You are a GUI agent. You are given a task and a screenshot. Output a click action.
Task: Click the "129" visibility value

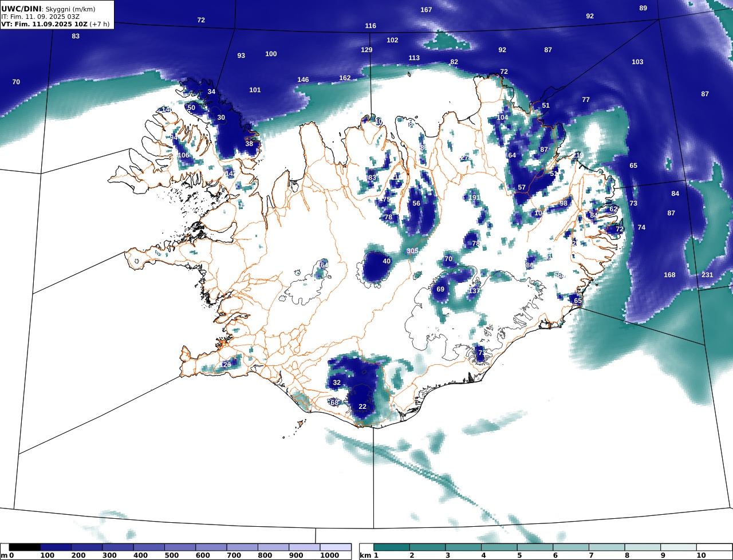(366, 50)
